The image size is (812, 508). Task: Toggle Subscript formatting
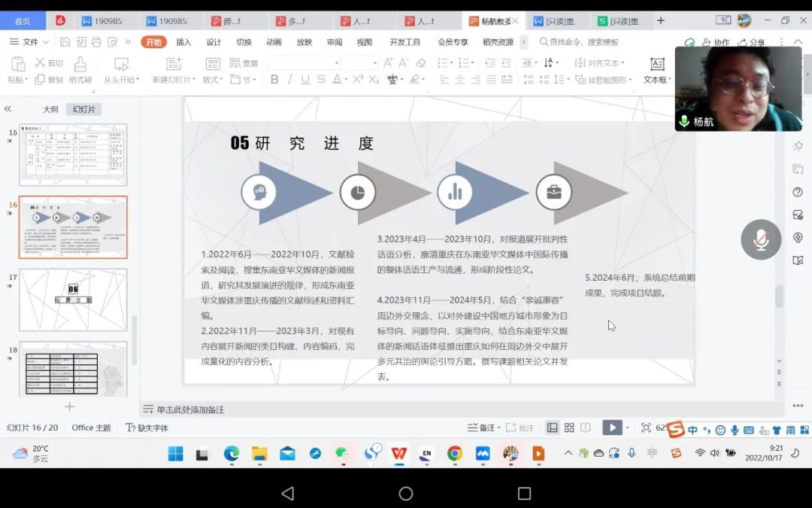point(374,79)
